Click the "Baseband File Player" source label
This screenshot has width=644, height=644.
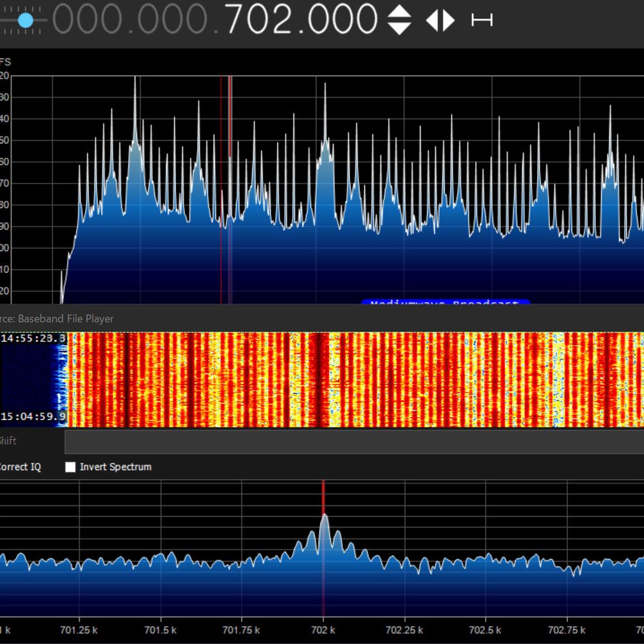(x=66, y=319)
